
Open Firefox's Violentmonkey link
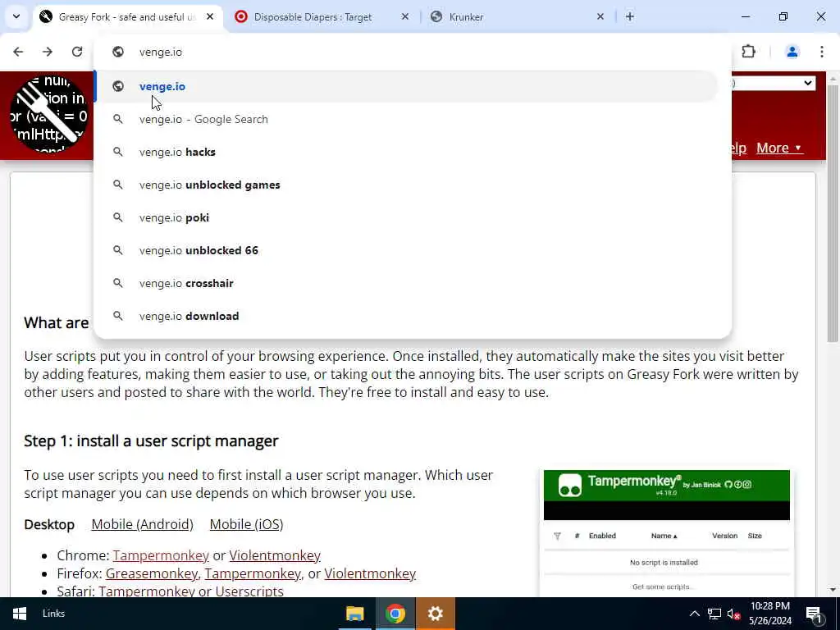[x=370, y=573]
